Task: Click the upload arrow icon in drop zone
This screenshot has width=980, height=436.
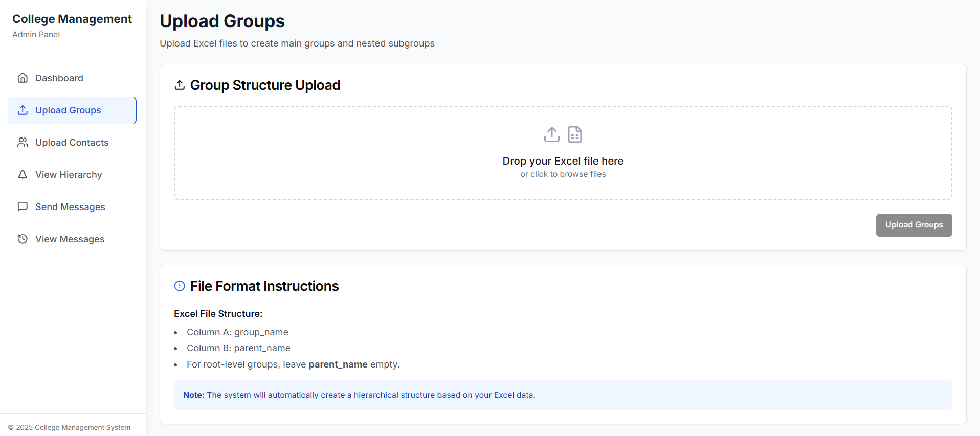Action: pyautogui.click(x=551, y=134)
